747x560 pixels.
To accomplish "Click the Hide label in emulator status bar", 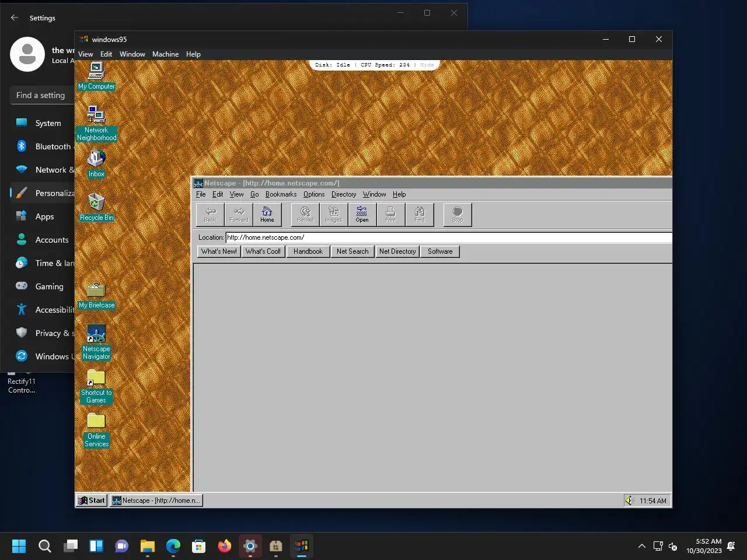I will [x=427, y=65].
